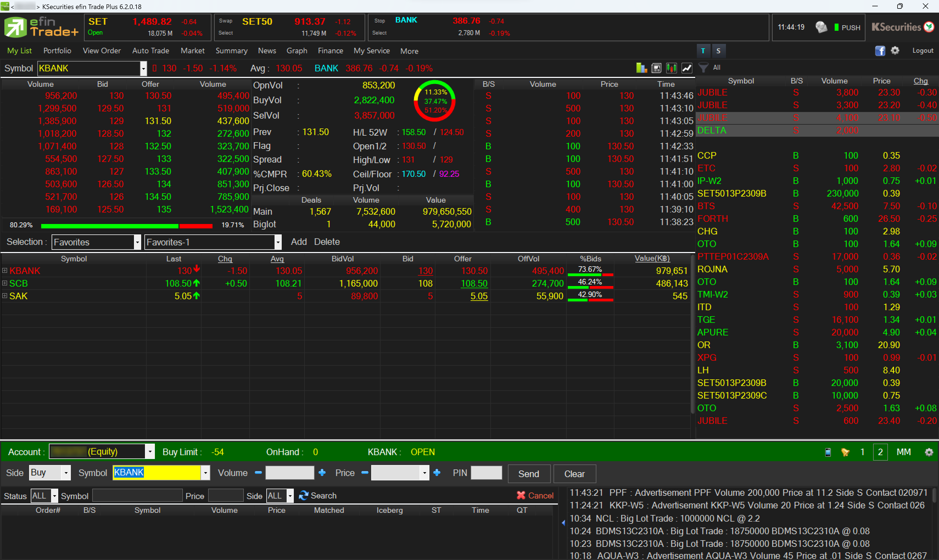Image resolution: width=939 pixels, height=560 pixels.
Task: Click the Volume input field in order entry
Action: click(x=289, y=472)
